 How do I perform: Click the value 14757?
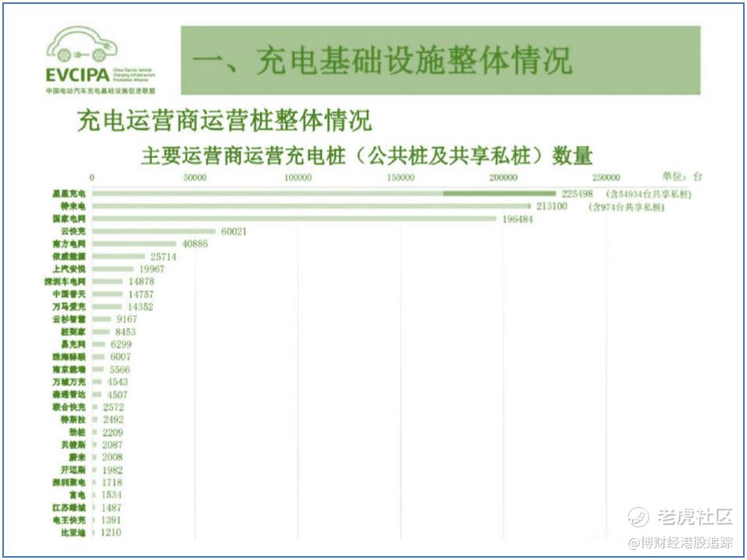[x=141, y=294]
